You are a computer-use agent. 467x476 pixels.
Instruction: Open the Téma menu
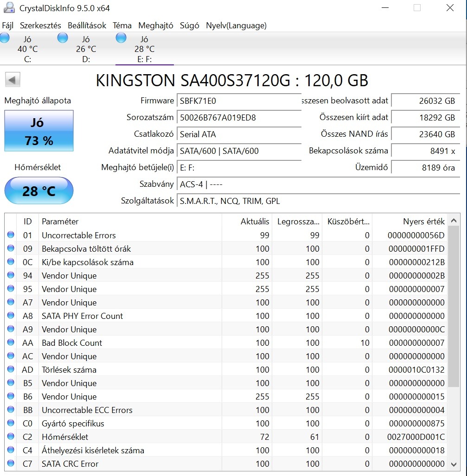pos(122,25)
